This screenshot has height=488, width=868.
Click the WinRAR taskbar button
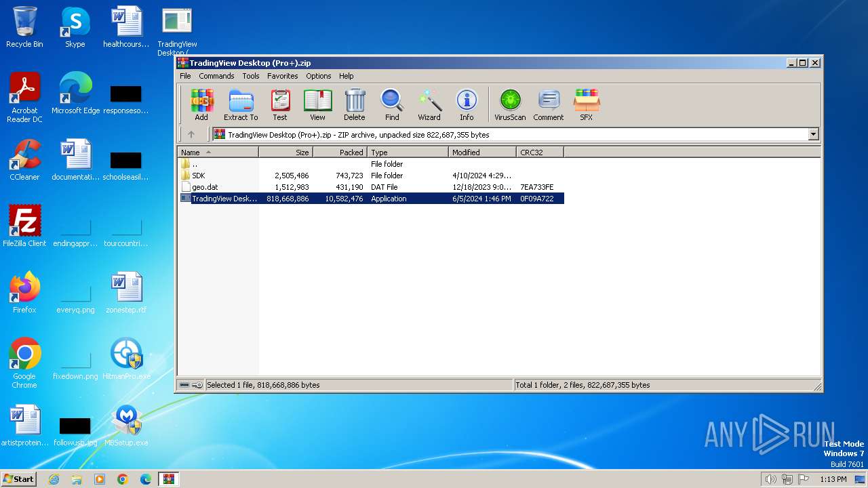tap(168, 479)
